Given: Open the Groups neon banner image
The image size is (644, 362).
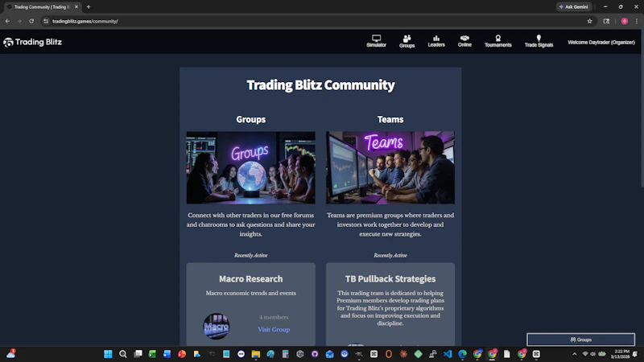Looking at the screenshot, I should [250, 167].
